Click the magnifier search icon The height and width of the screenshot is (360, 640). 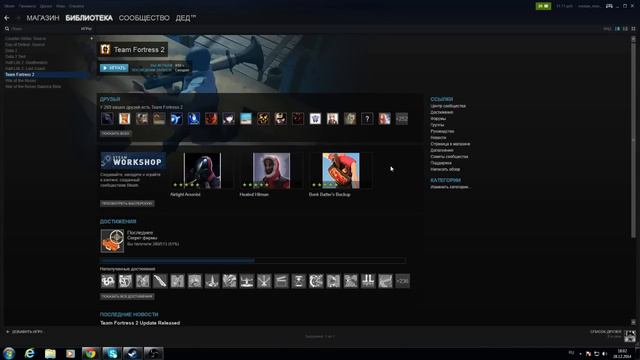click(7, 29)
